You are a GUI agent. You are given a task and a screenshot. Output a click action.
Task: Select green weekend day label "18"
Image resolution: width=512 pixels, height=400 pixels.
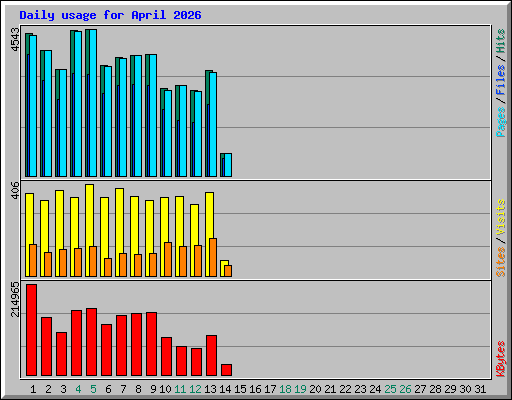pos(285,389)
